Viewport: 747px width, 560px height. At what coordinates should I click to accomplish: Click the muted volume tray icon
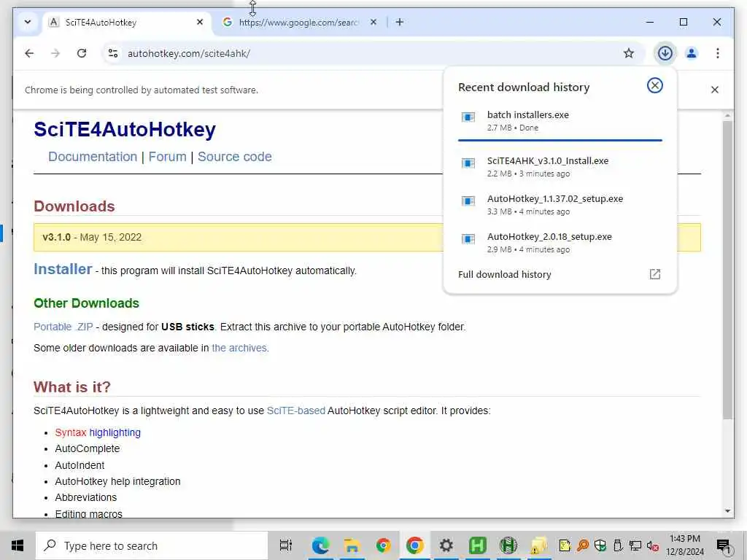coord(653,545)
